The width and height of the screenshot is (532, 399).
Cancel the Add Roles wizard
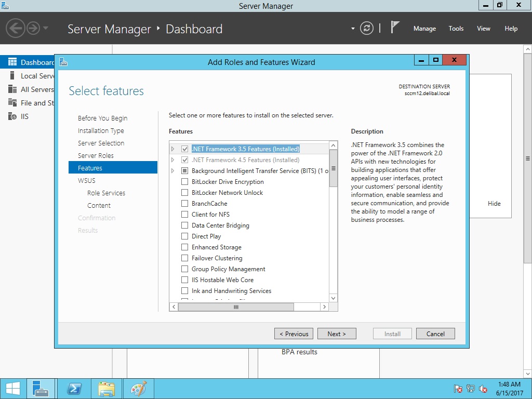pyautogui.click(x=435, y=334)
